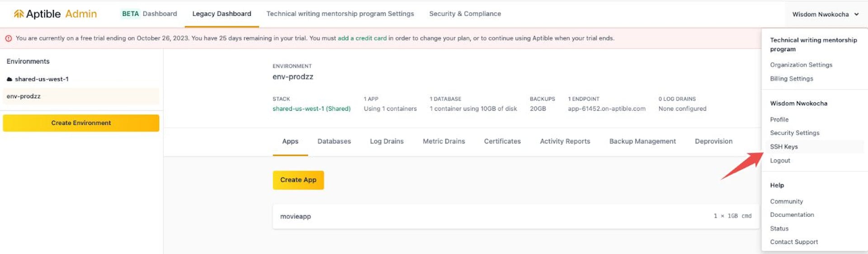This screenshot has height=254, width=868.
Task: Expand the Wisdom Nwokocha user dropdown
Action: click(x=825, y=14)
